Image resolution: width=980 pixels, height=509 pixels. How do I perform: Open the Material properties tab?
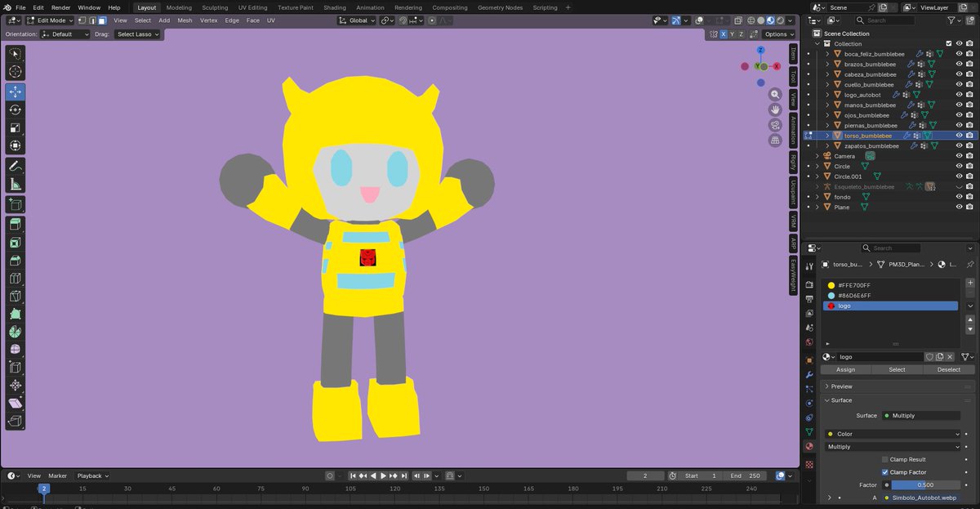click(809, 446)
